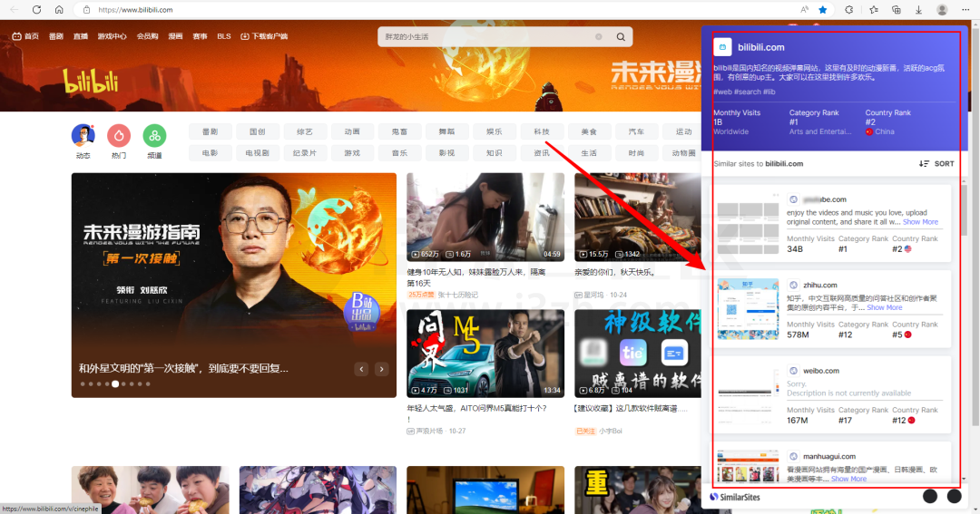Click the 声浪片场 uploader name
This screenshot has width=980, height=514.
tap(428, 431)
